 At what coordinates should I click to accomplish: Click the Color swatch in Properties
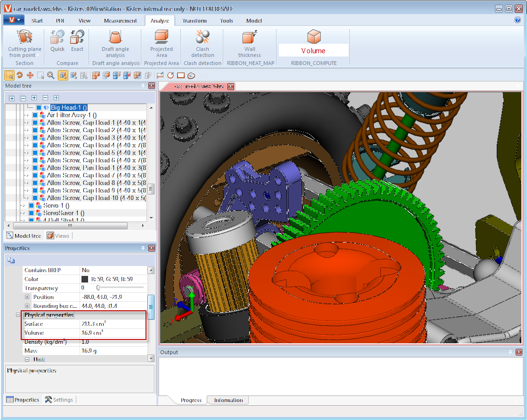(x=85, y=279)
